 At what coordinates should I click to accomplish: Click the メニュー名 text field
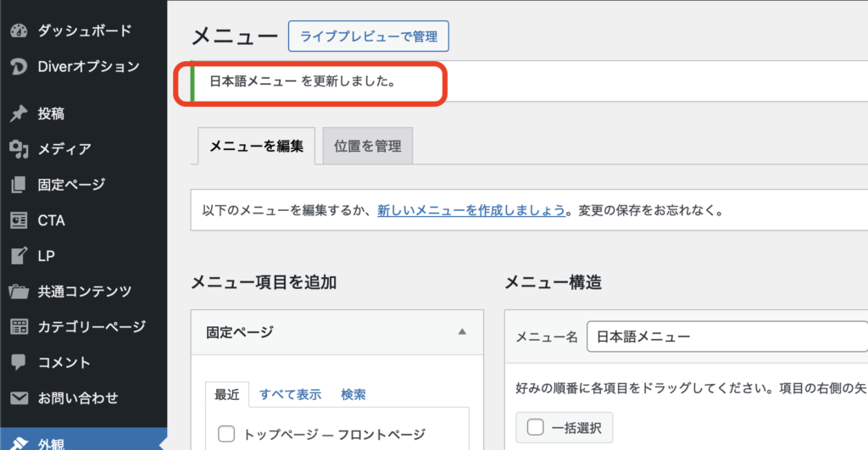725,336
